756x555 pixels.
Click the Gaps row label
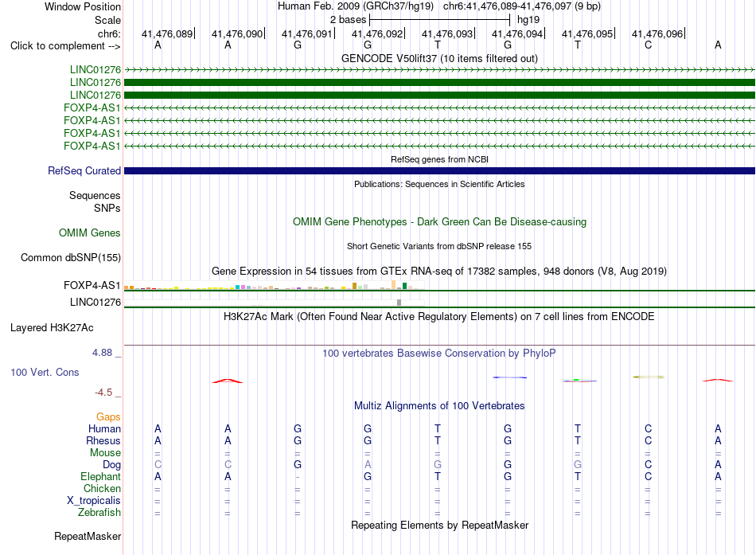pyautogui.click(x=108, y=416)
